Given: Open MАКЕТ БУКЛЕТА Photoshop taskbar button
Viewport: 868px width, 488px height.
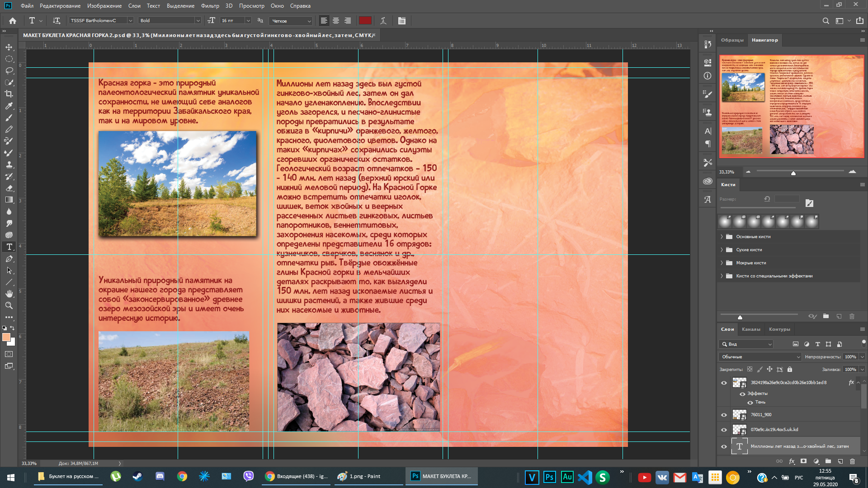Looking at the screenshot, I should (441, 476).
